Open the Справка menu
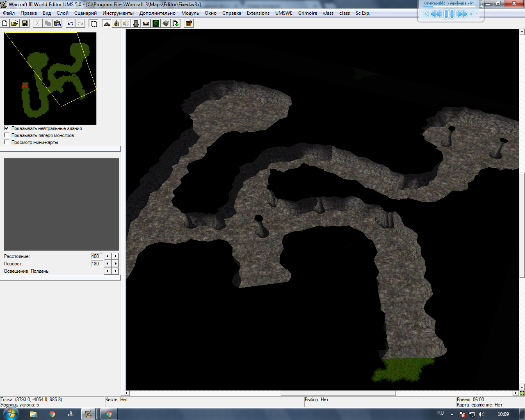525x420 pixels. tap(232, 13)
